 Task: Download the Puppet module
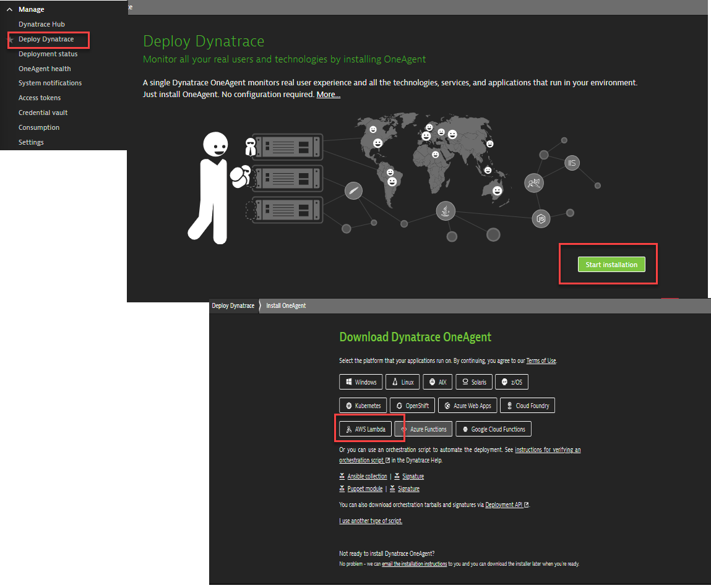click(x=364, y=489)
